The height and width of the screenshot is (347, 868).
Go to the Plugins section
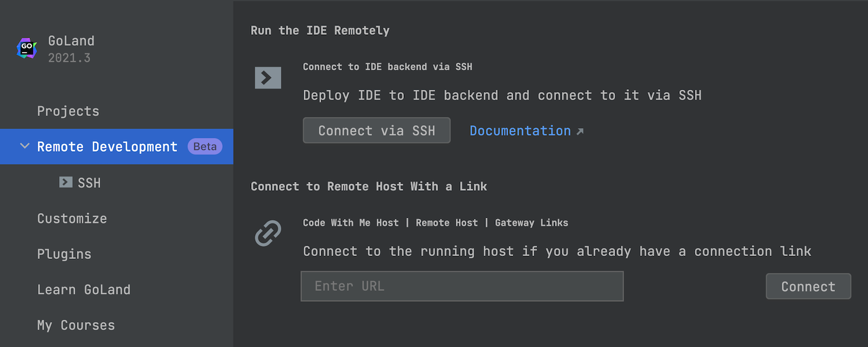click(x=64, y=254)
